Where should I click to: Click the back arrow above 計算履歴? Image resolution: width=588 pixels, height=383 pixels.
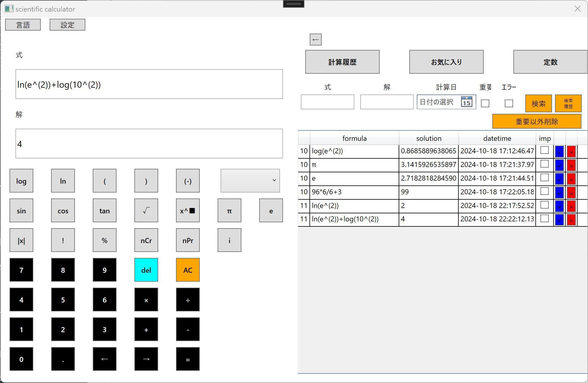(x=315, y=40)
